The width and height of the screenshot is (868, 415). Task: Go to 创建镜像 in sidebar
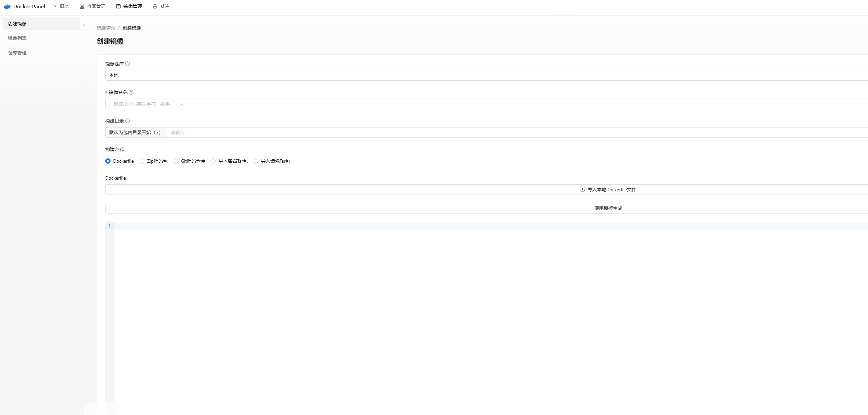click(x=41, y=24)
